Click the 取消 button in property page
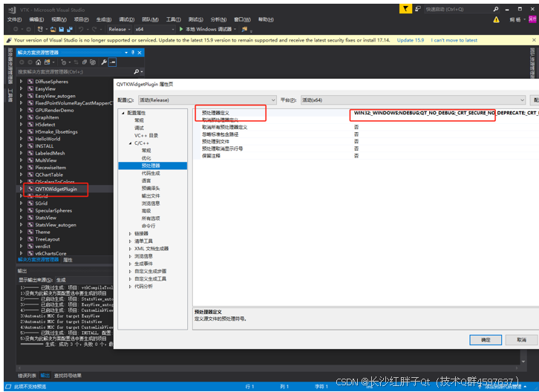The width and height of the screenshot is (539, 392). (521, 340)
